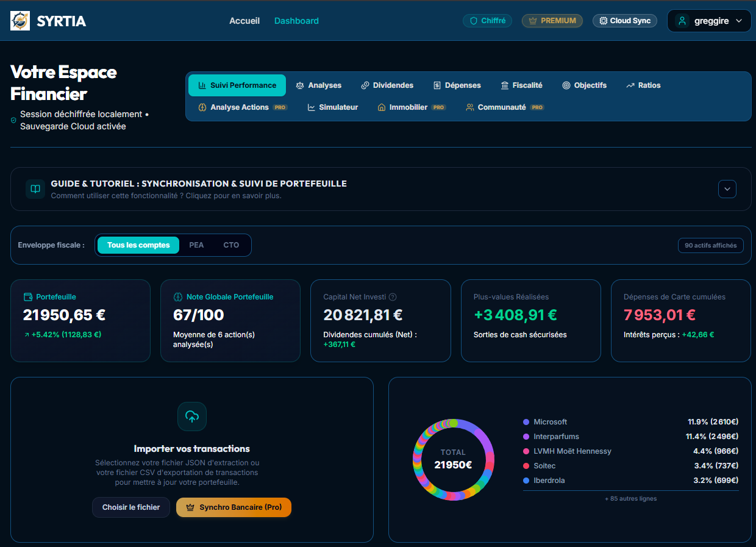Click Choisir le fichier button
The height and width of the screenshot is (547, 756).
131,507
